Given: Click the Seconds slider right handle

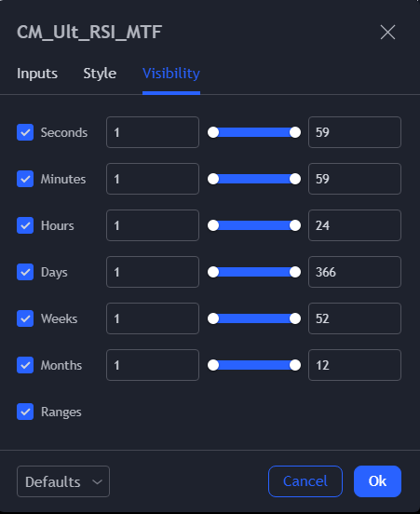Looking at the screenshot, I should point(295,132).
